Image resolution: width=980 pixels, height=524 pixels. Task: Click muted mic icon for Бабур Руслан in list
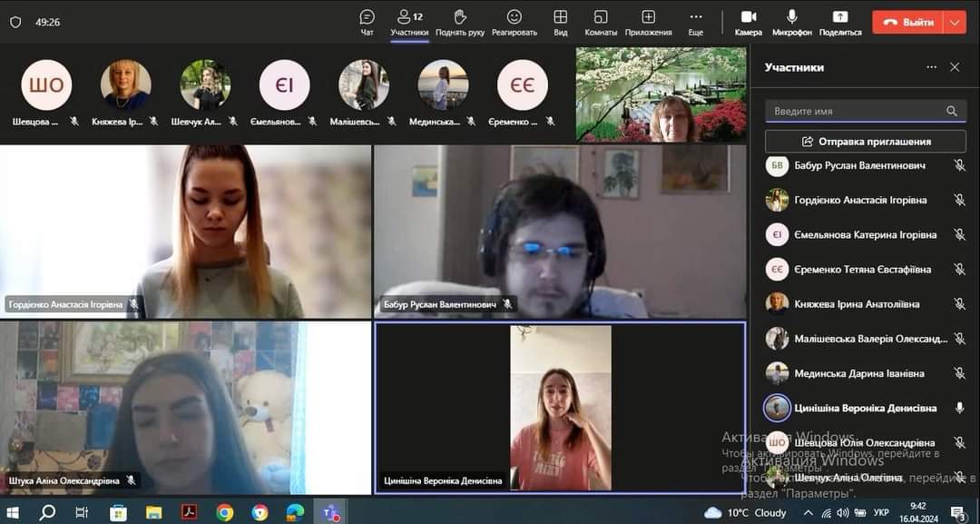959,165
